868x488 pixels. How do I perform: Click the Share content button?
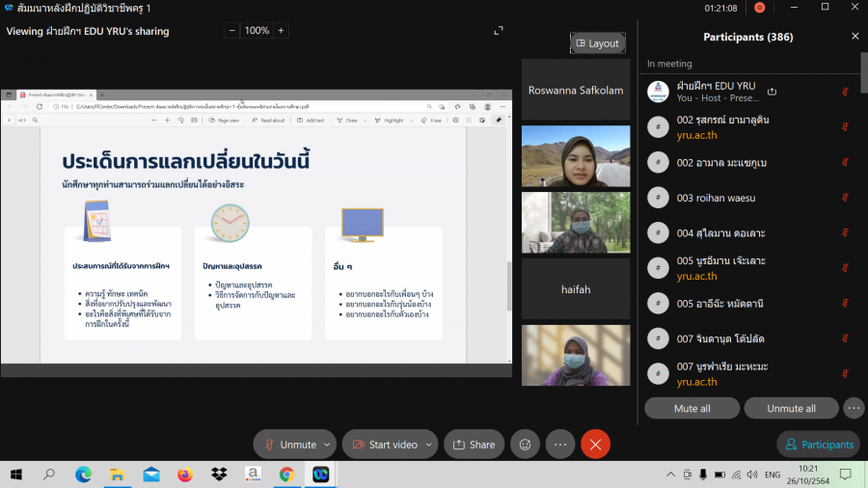[474, 444]
